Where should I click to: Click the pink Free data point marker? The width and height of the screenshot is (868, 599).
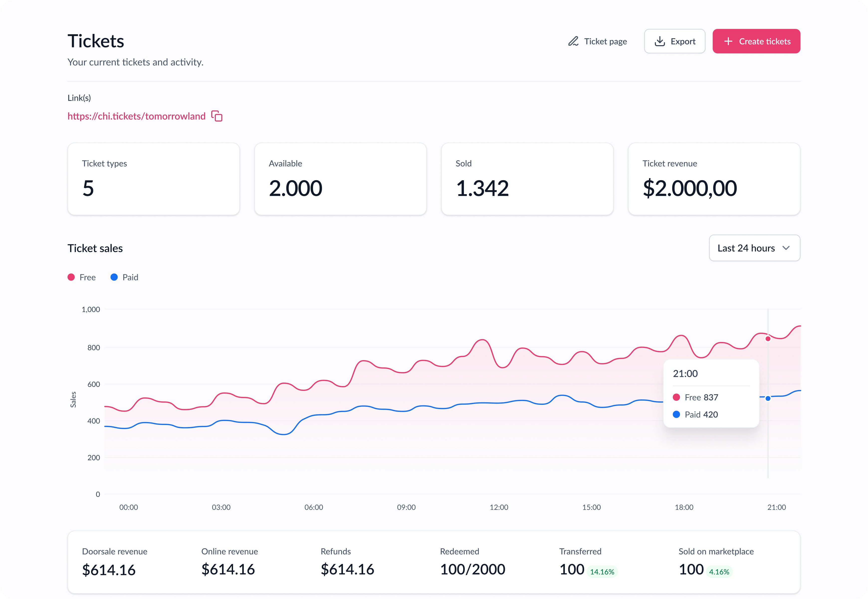click(768, 338)
